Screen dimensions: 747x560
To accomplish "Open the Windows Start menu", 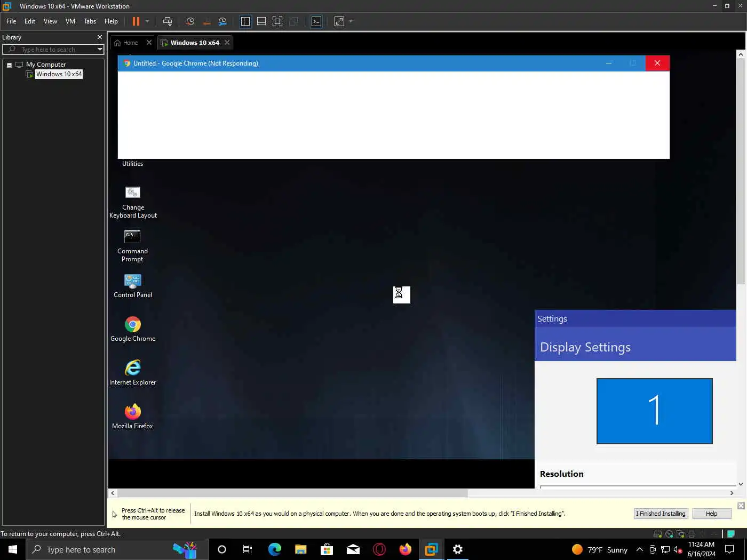I will point(13,549).
